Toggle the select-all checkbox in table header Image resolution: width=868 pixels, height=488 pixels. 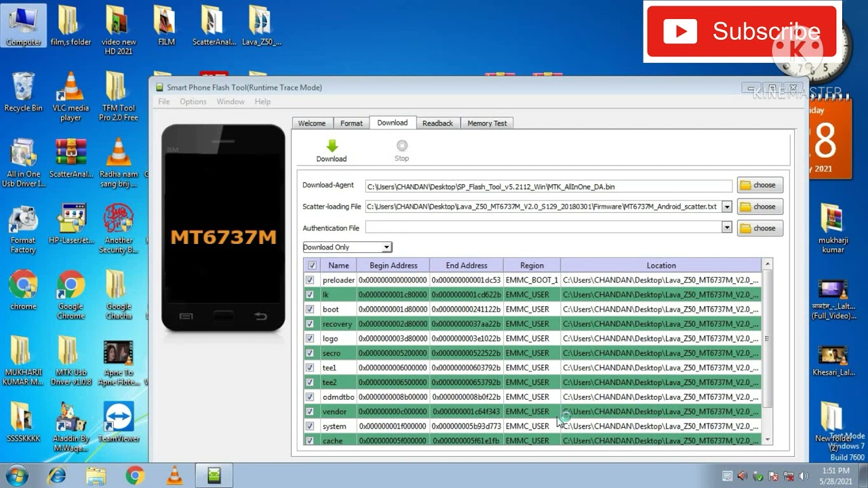(x=312, y=266)
